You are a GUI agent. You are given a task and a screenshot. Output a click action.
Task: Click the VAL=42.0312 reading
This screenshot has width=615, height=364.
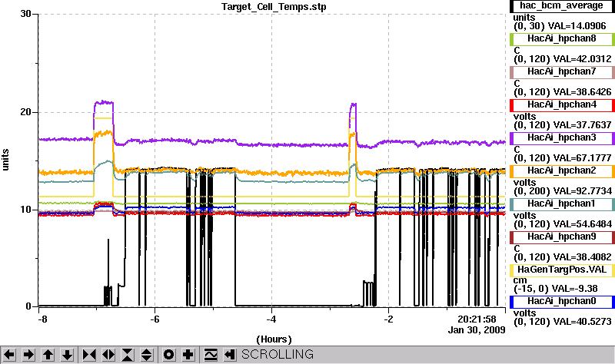[582, 59]
